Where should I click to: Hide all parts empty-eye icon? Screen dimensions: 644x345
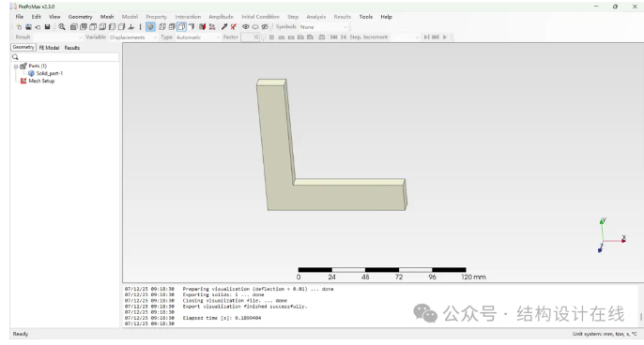click(x=255, y=27)
